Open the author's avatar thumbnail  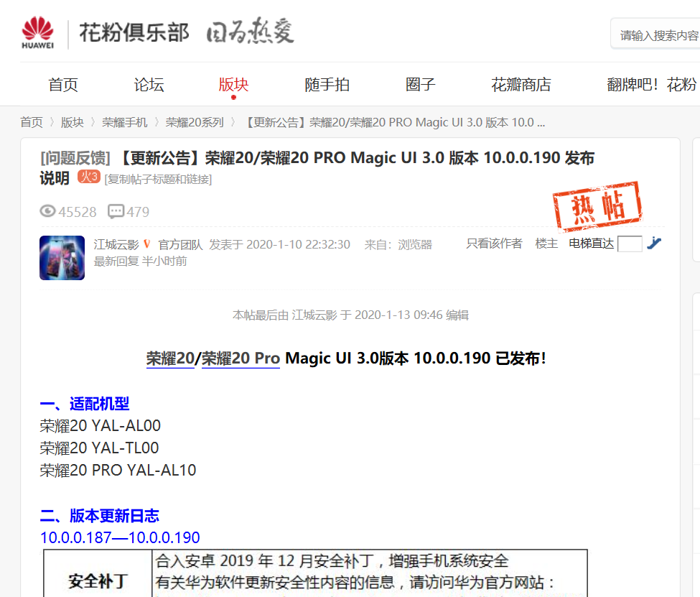coord(62,258)
